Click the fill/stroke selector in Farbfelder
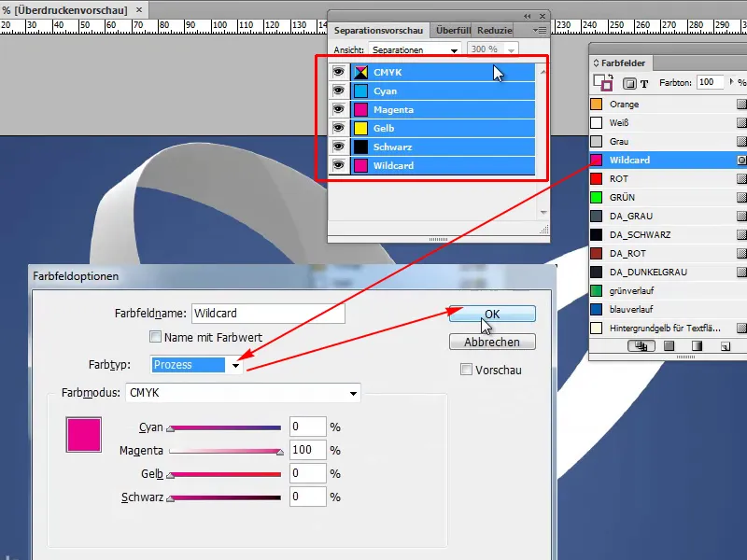The image size is (747, 560). pos(602,82)
